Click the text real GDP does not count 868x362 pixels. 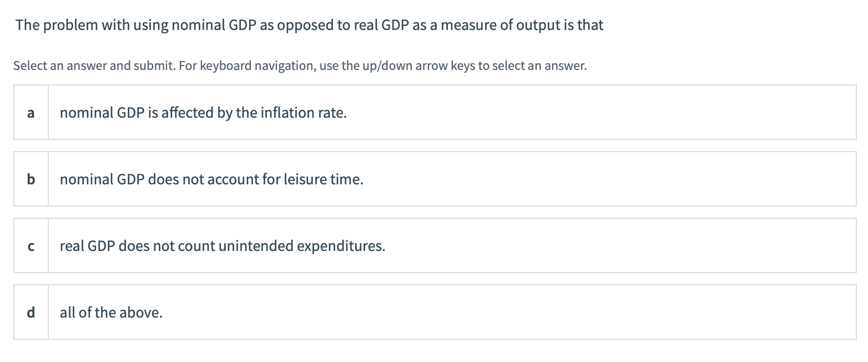coord(222,245)
